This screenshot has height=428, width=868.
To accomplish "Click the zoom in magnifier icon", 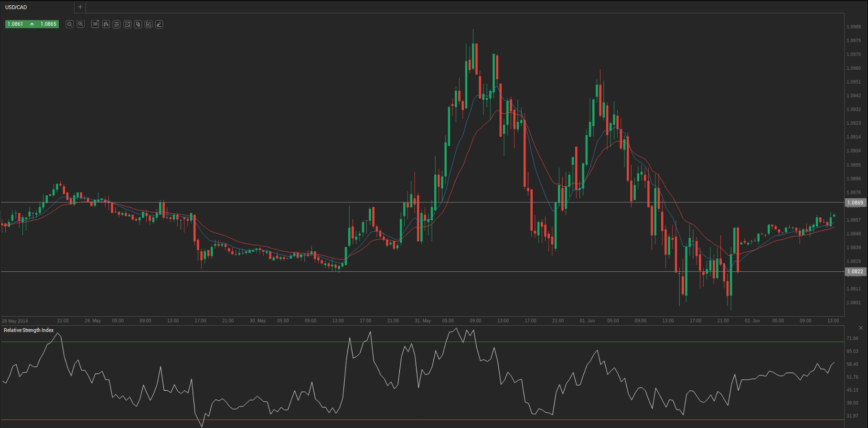I will click(81, 24).
